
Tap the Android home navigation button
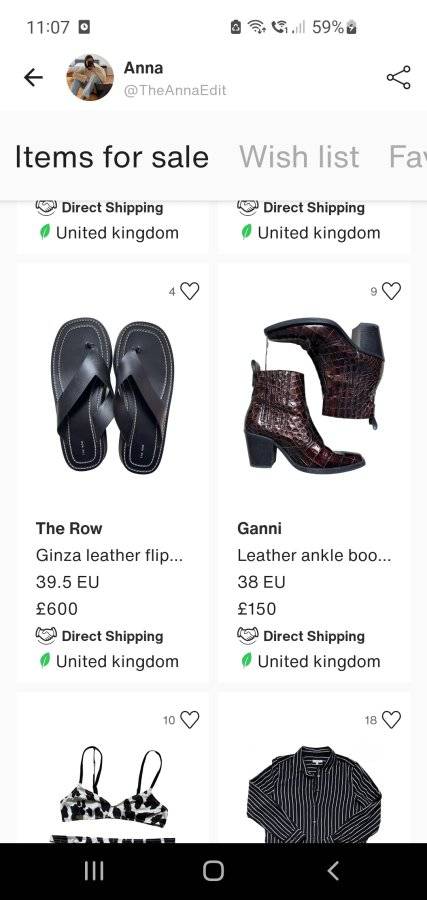[x=213, y=871]
